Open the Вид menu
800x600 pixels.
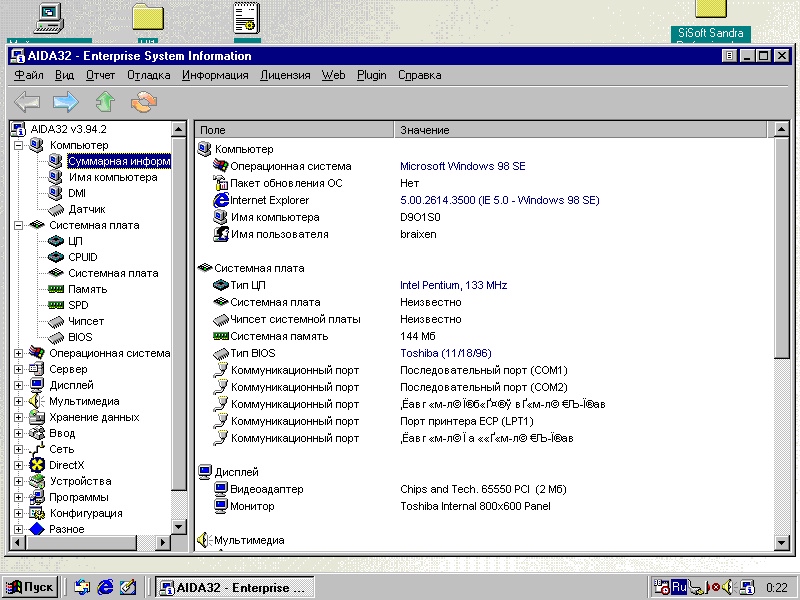point(64,75)
